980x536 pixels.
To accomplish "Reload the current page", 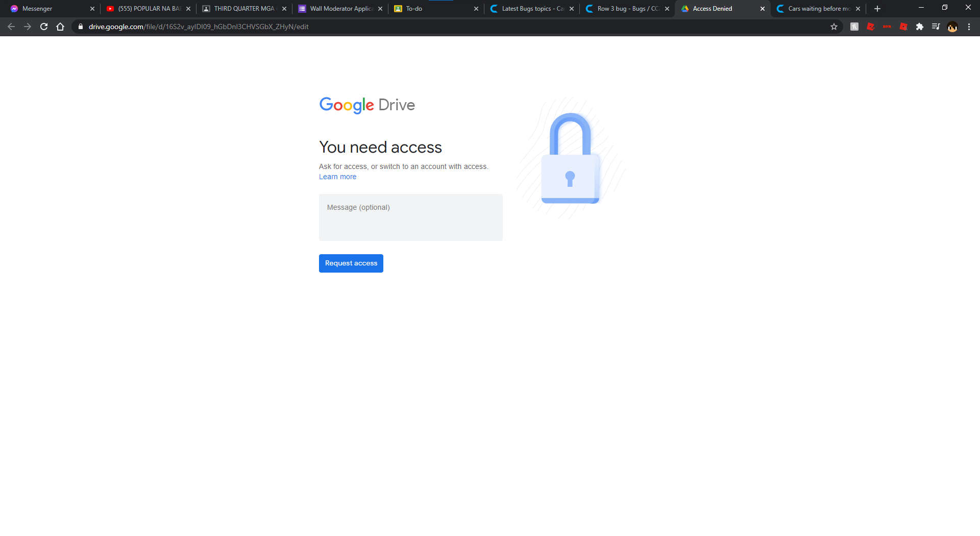I will 44,27.
